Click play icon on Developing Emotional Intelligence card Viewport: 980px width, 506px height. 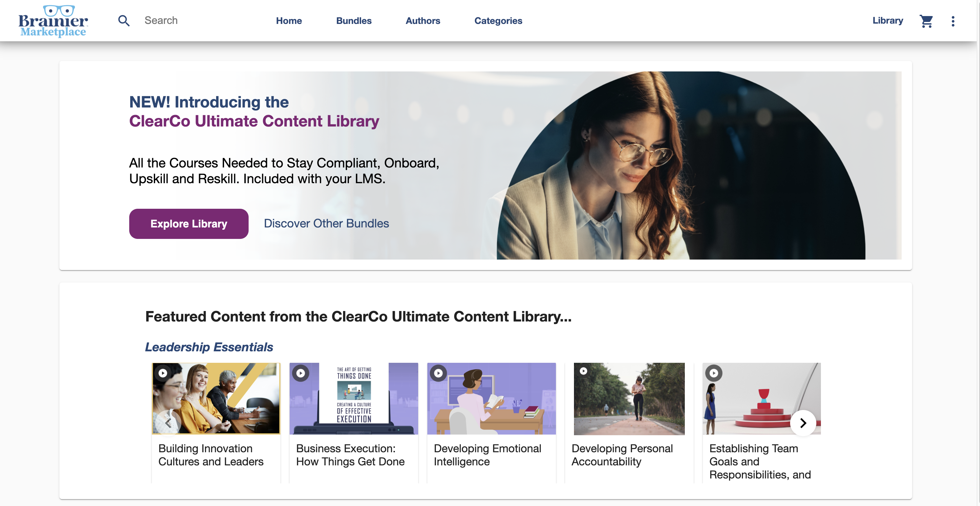438,373
